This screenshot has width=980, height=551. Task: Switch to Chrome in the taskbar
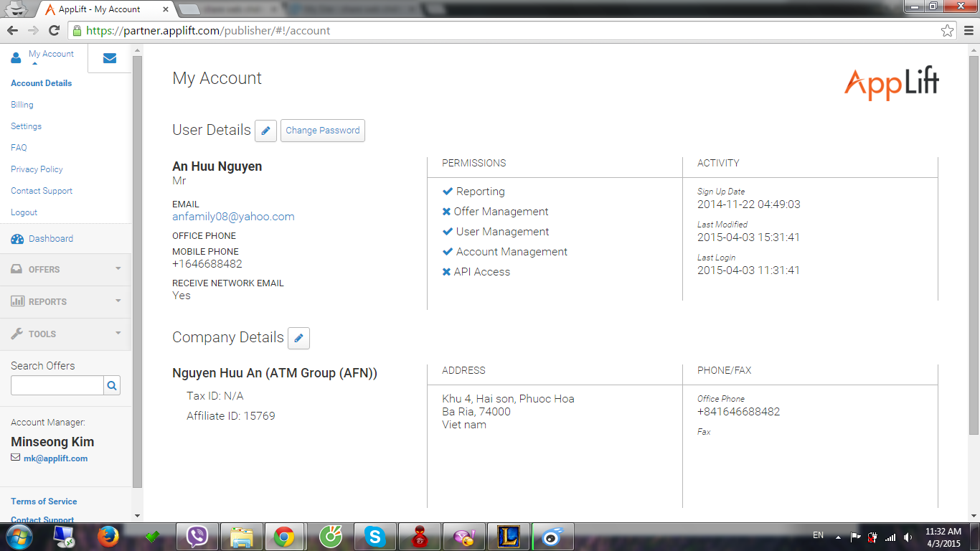[x=285, y=537]
